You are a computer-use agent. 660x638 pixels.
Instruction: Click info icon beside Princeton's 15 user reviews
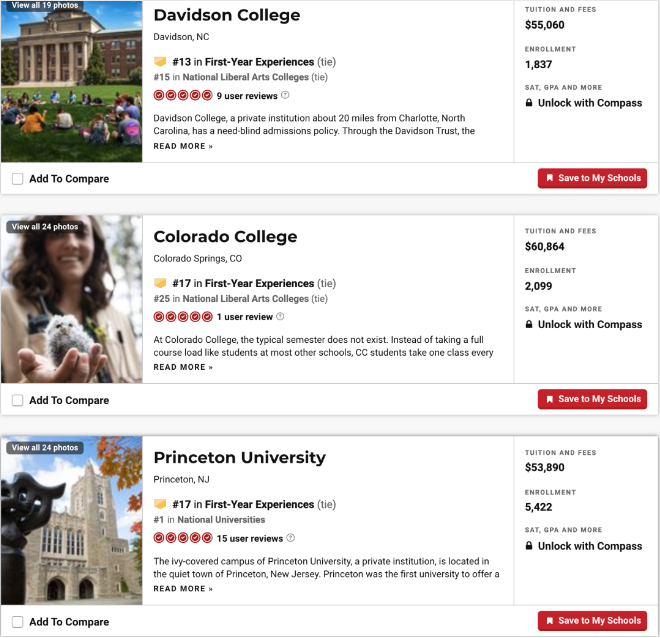pos(291,539)
